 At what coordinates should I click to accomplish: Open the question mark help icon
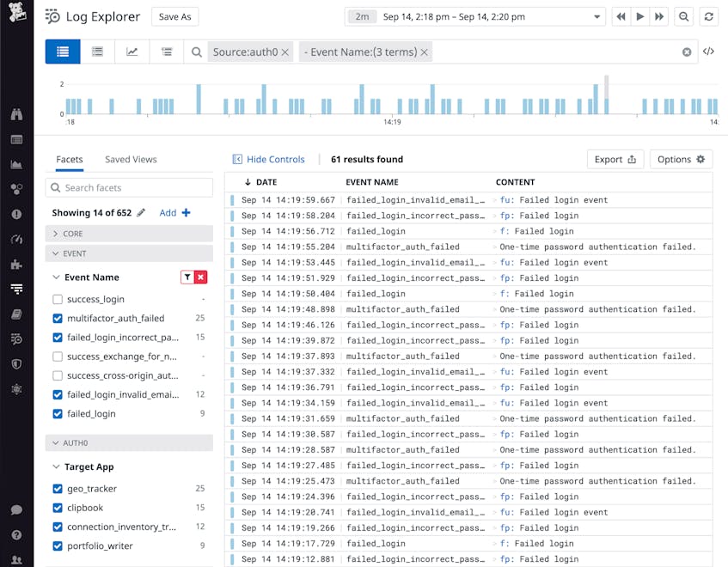(x=16, y=535)
